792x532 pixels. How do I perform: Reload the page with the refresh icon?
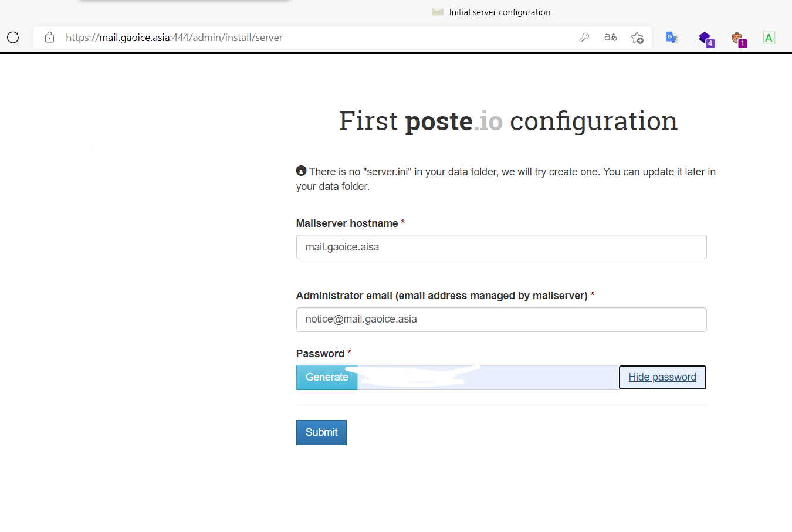pos(13,38)
